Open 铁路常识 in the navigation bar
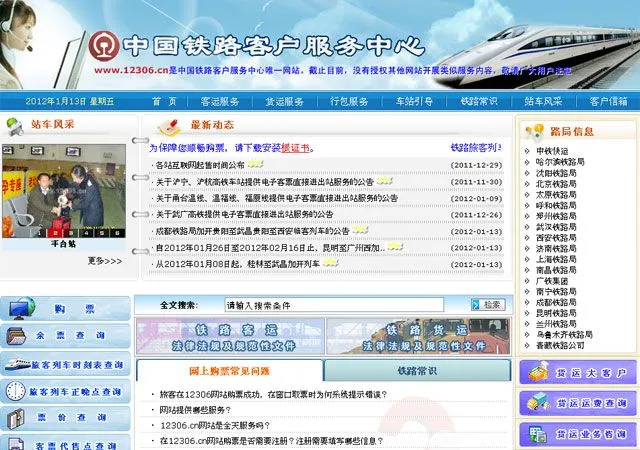This screenshot has width=640, height=450. tap(479, 101)
